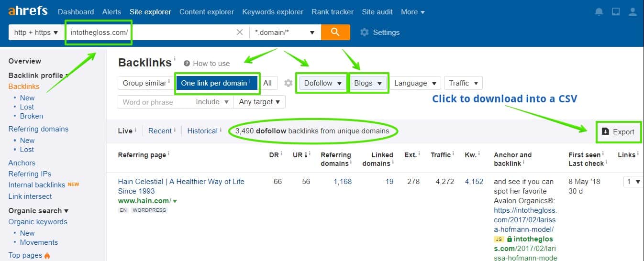This screenshot has height=261, width=644.
Task: Switch to Recent index
Action: point(160,131)
